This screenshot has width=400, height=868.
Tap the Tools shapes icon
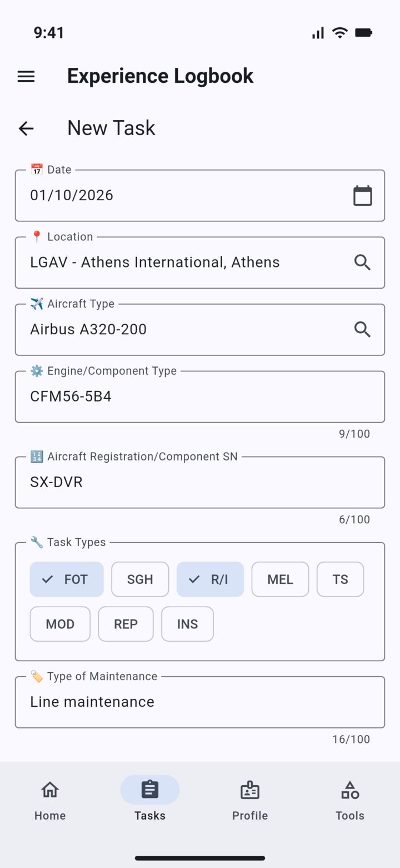pyautogui.click(x=350, y=790)
